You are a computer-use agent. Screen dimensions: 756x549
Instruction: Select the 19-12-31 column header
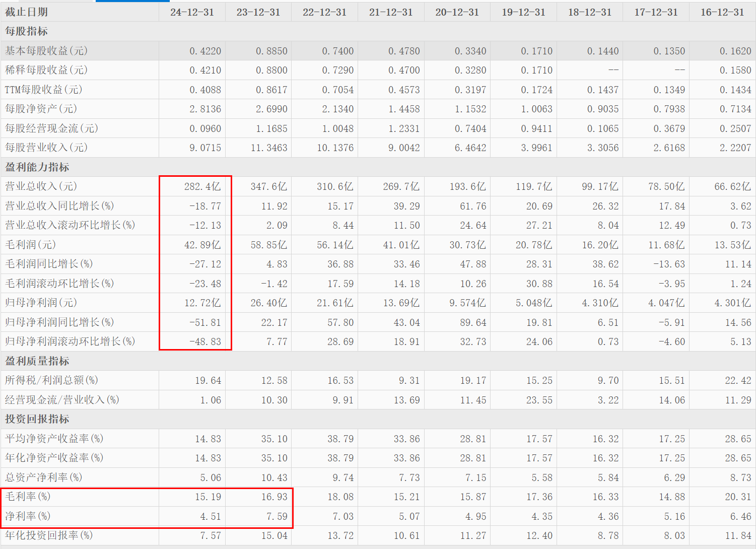point(524,12)
